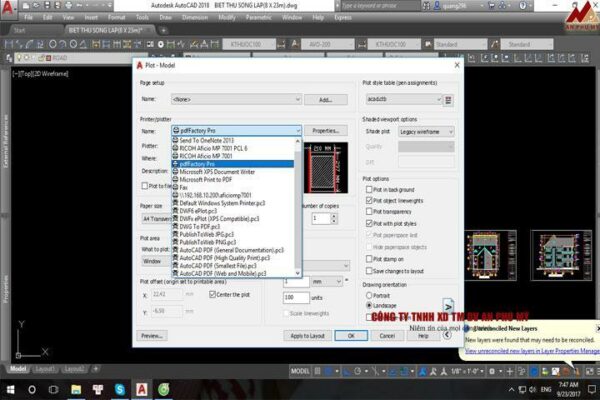
Task: Increase the Number of copies stepper
Action: tap(334, 216)
